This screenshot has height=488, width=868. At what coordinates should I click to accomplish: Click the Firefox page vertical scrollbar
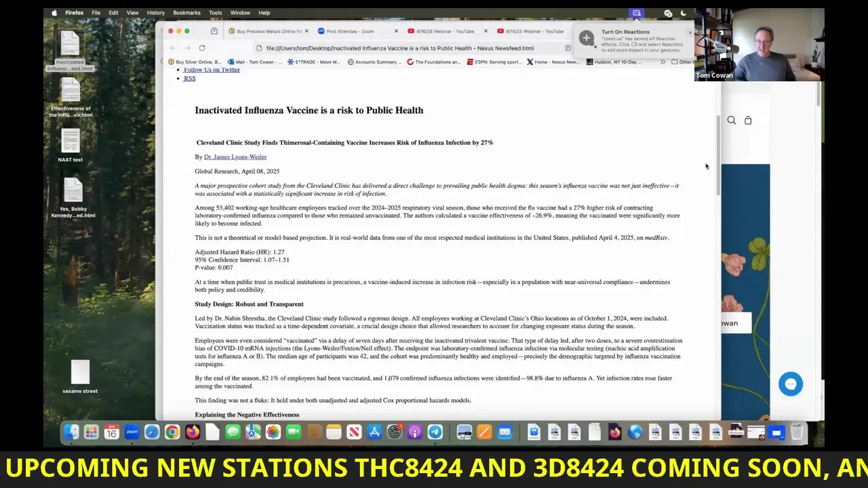click(x=718, y=156)
